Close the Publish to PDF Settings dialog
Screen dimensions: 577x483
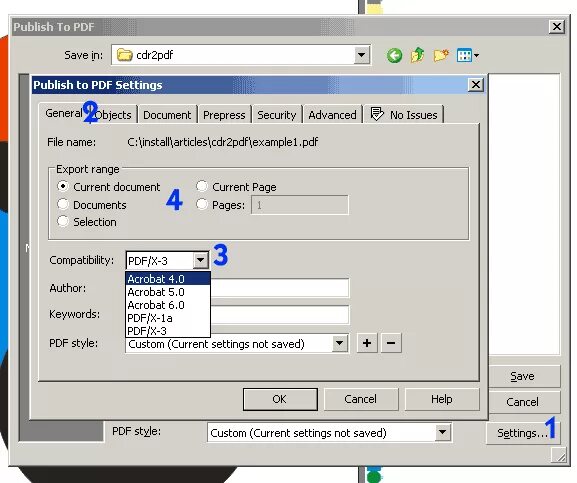click(x=476, y=85)
